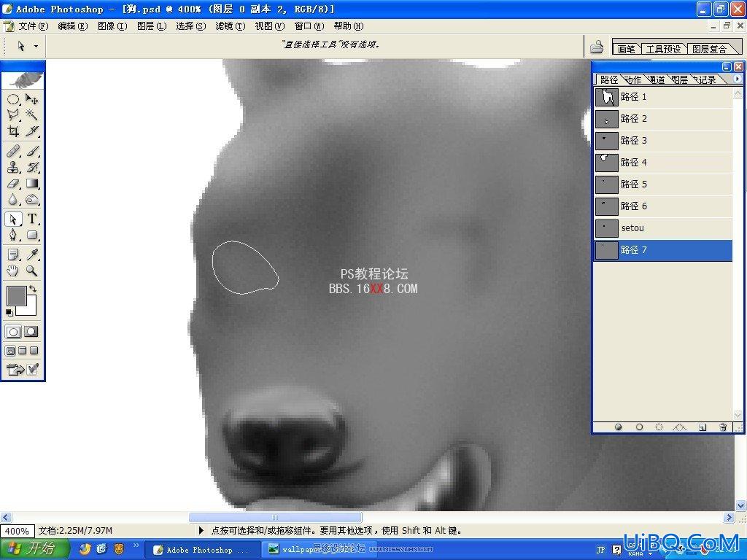Select the Elliptical Marquee tool
This screenshot has height=560, width=747.
[x=13, y=99]
